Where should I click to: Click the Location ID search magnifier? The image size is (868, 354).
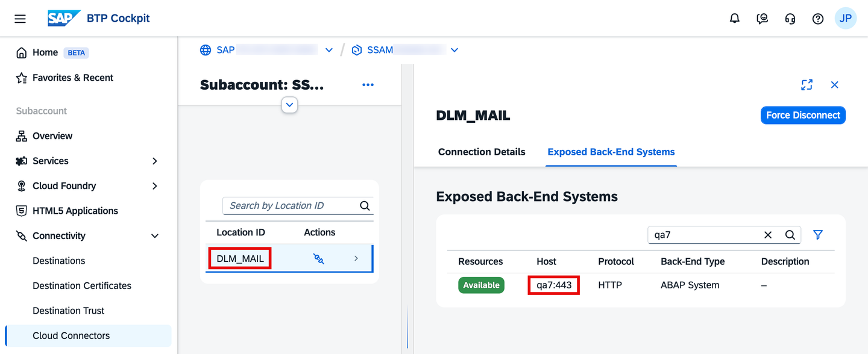(x=365, y=205)
